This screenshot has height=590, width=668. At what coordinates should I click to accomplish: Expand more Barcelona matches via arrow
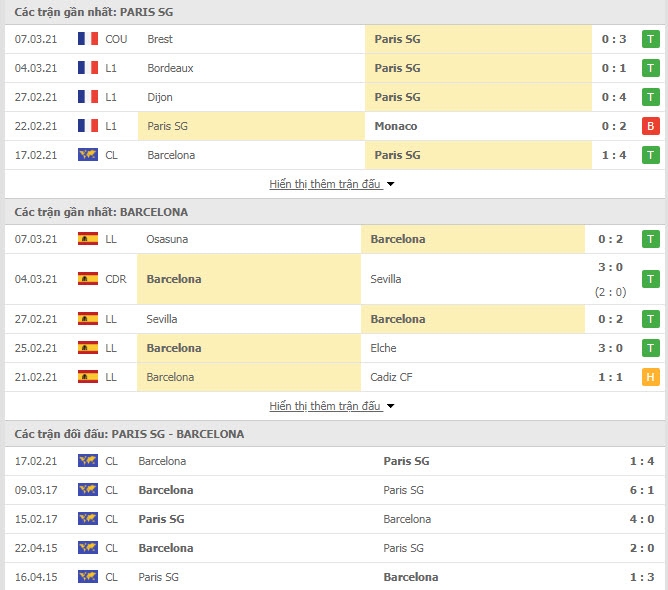click(x=390, y=406)
